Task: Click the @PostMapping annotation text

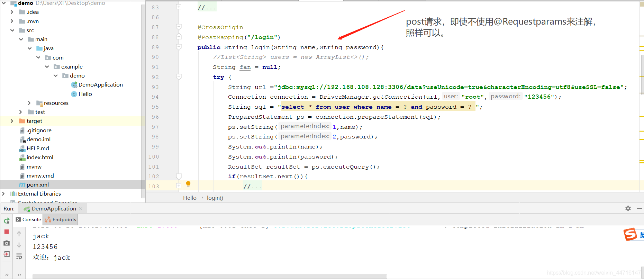Action: (220, 37)
